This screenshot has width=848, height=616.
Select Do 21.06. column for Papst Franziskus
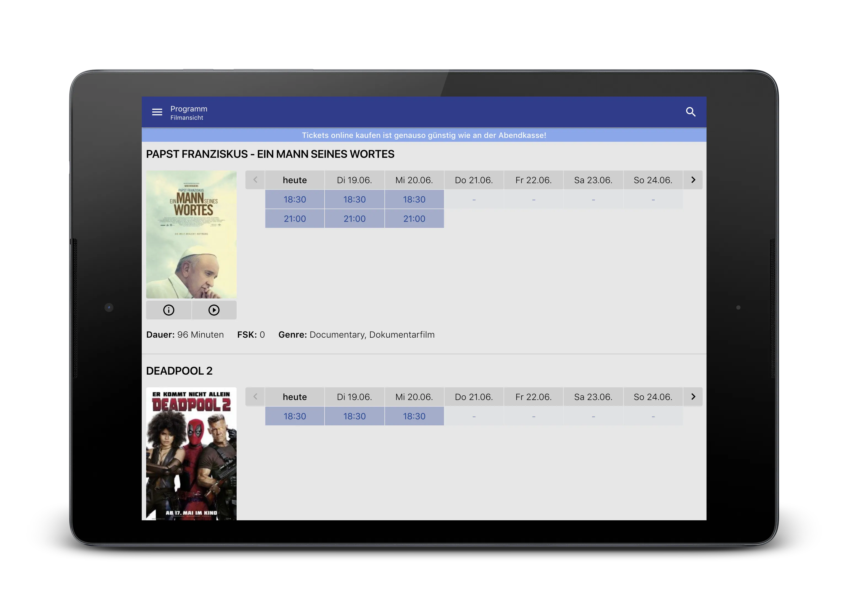click(474, 180)
